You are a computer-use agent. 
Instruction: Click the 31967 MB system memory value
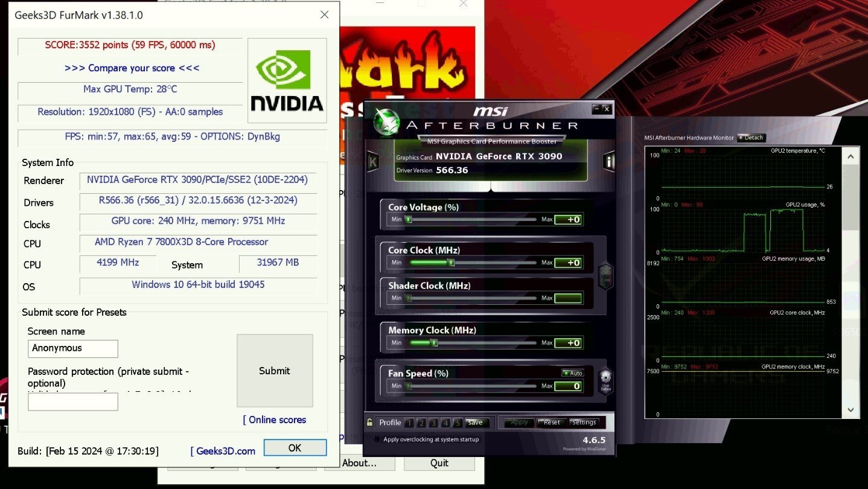click(x=278, y=263)
